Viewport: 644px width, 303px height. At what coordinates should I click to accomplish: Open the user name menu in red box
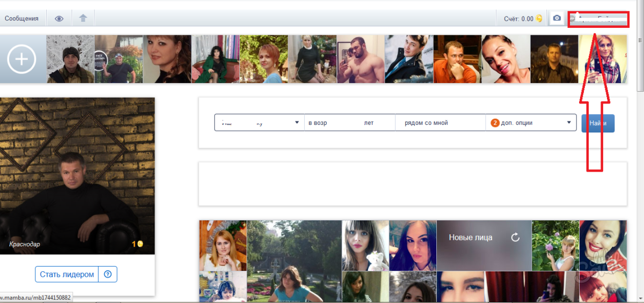tap(598, 19)
